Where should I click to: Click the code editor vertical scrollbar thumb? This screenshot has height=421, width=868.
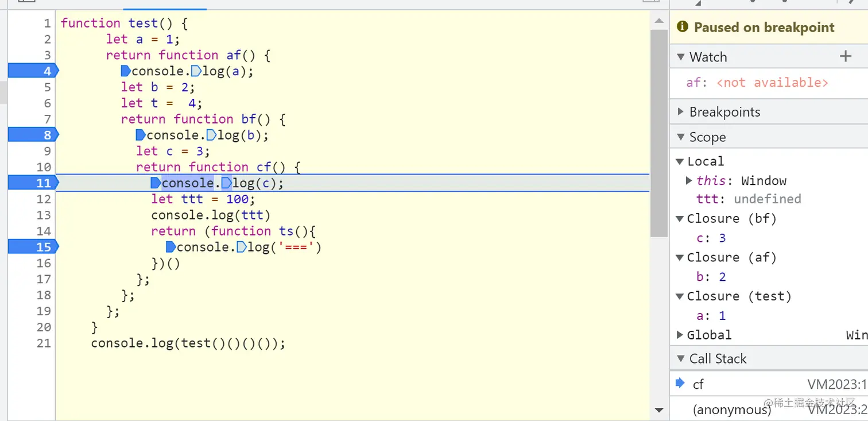pos(659,133)
